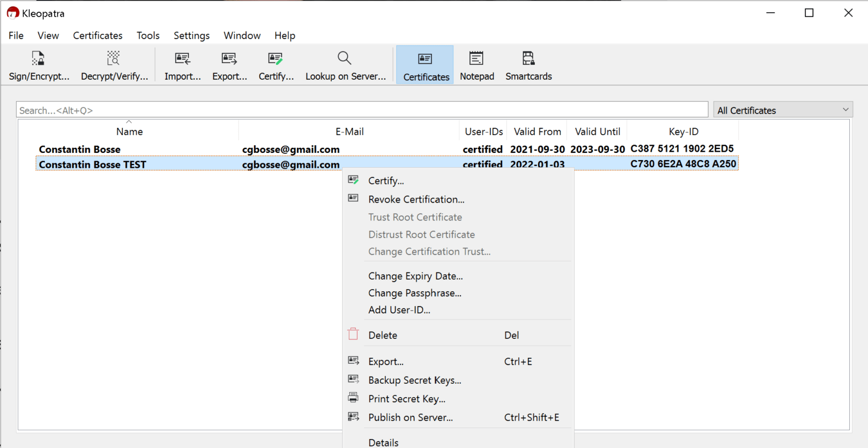The width and height of the screenshot is (868, 448).
Task: Click the Export toolbar icon
Action: (229, 58)
